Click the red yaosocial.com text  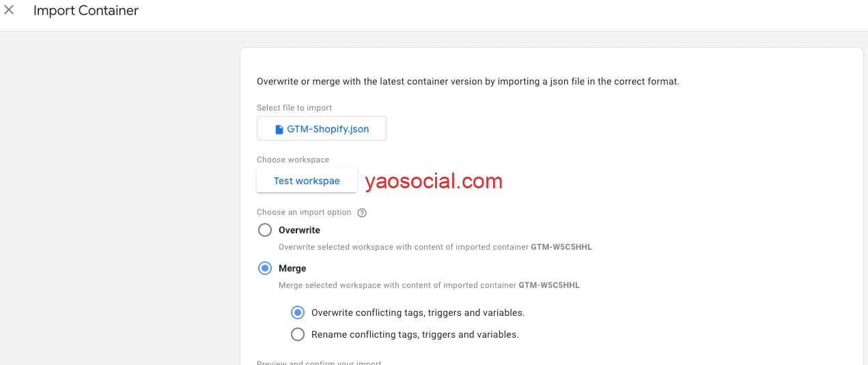[x=434, y=181]
